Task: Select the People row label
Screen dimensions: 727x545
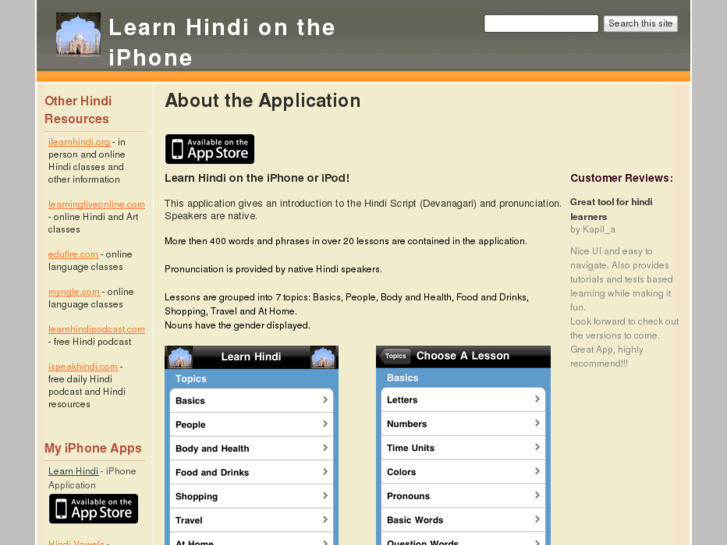Action: pos(190,425)
